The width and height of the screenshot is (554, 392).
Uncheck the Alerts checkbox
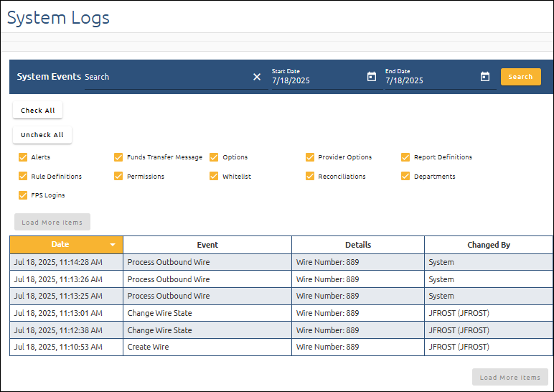(x=23, y=157)
